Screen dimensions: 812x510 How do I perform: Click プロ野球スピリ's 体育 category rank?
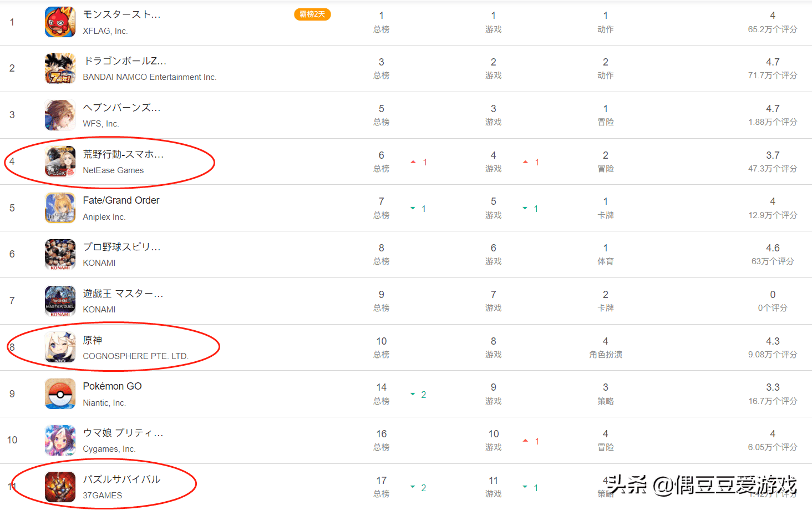tap(606, 254)
